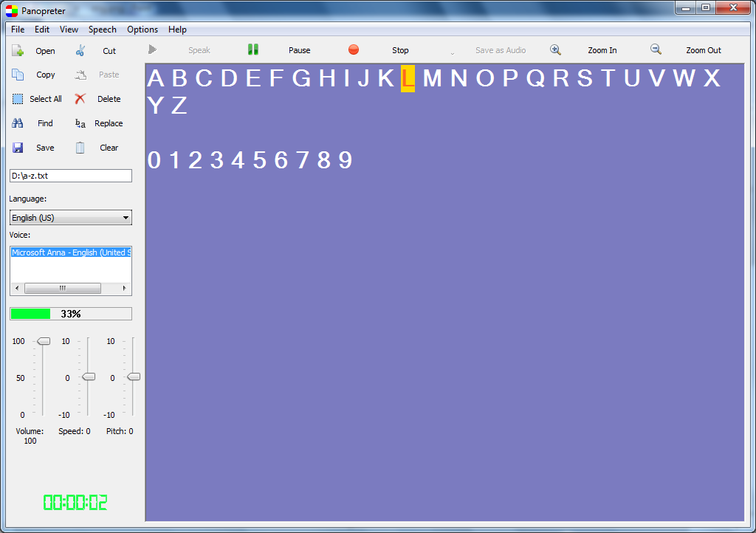Click the Volume slider handle
The height and width of the screenshot is (533, 756).
pos(44,341)
